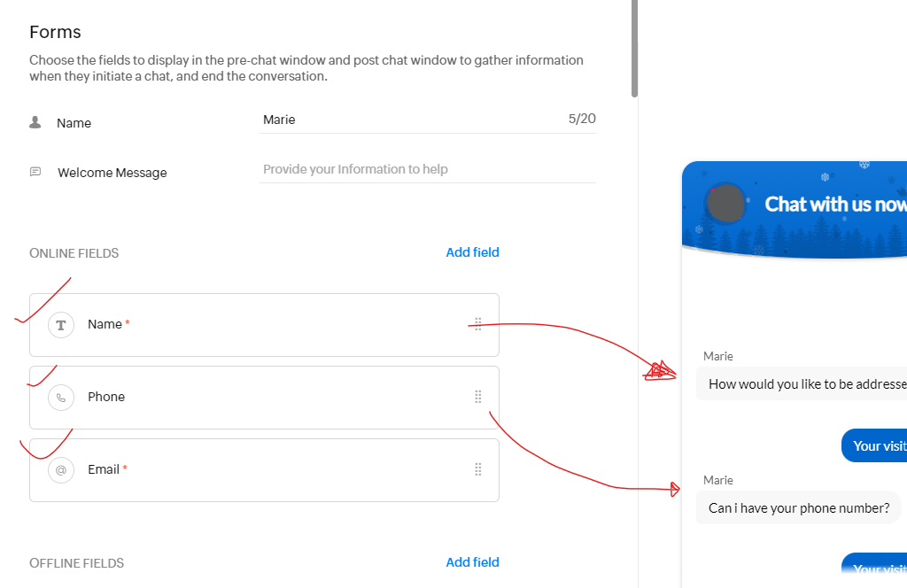Select the Name required field card

click(x=264, y=325)
